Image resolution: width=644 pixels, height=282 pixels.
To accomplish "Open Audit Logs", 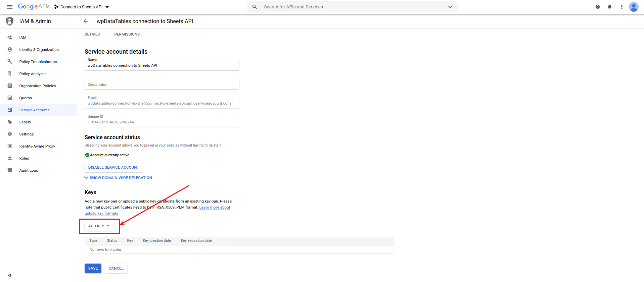I will click(x=29, y=170).
